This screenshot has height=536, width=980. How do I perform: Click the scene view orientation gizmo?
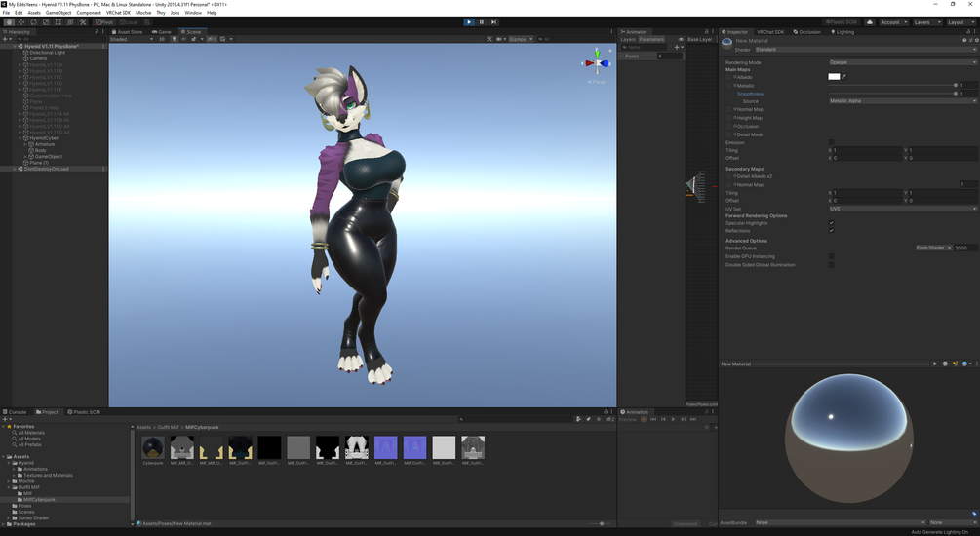pos(598,63)
